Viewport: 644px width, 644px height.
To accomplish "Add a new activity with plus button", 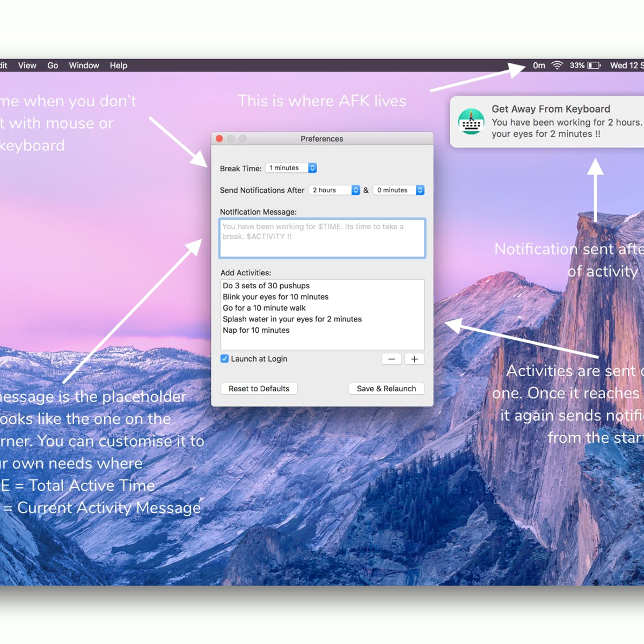I will (414, 359).
